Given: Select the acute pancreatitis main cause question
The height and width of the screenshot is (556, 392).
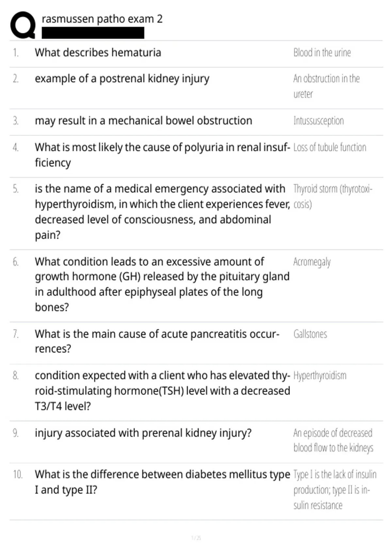Looking at the screenshot, I should (x=157, y=341).
